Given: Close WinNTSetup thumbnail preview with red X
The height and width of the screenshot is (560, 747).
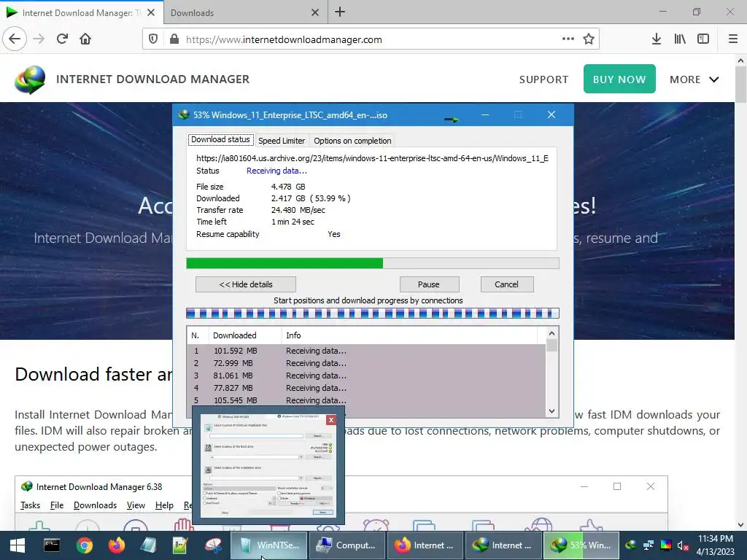Looking at the screenshot, I should tap(331, 419).
